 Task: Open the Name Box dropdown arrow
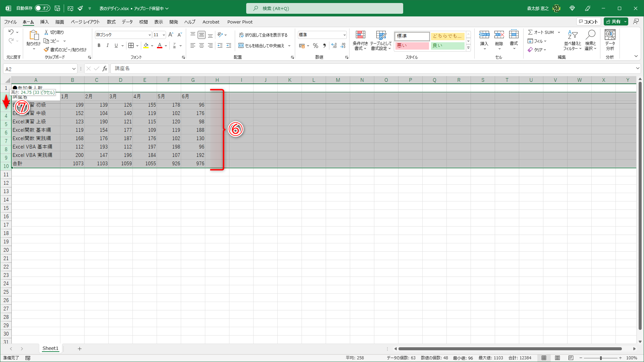pos(74,69)
